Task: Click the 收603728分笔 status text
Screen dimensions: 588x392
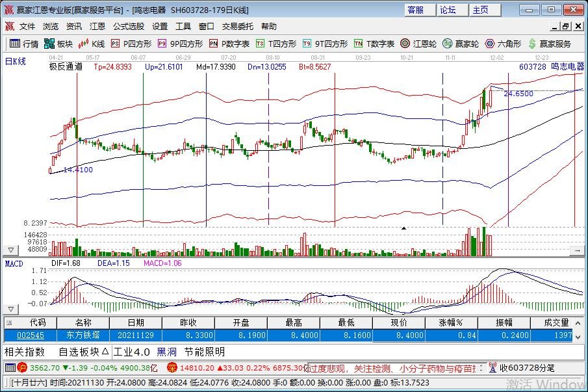Action: 526,367
